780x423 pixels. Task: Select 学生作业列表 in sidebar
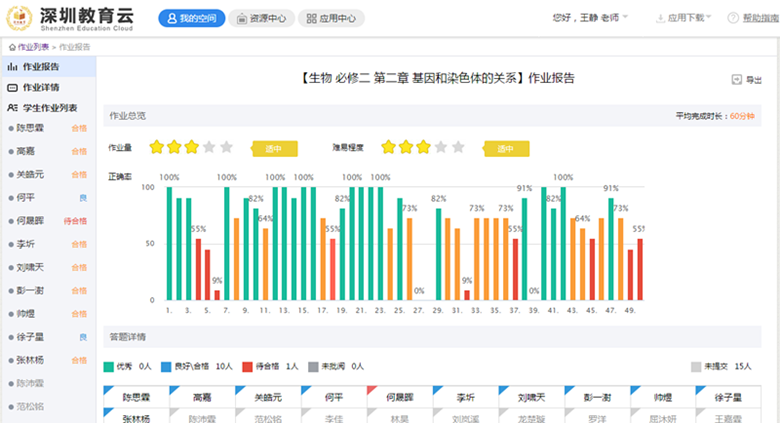[x=48, y=108]
